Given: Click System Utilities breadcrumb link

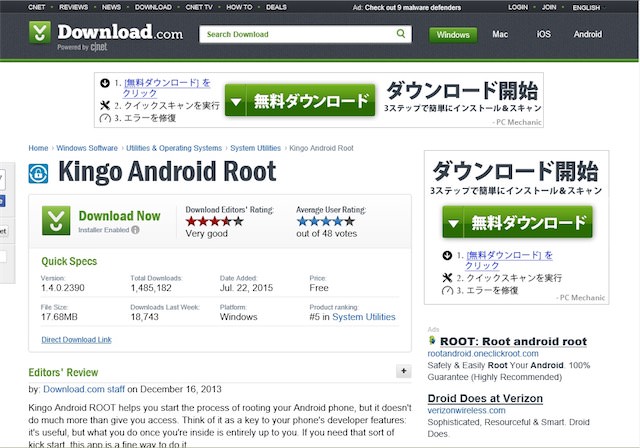Looking at the screenshot, I should (x=256, y=148).
